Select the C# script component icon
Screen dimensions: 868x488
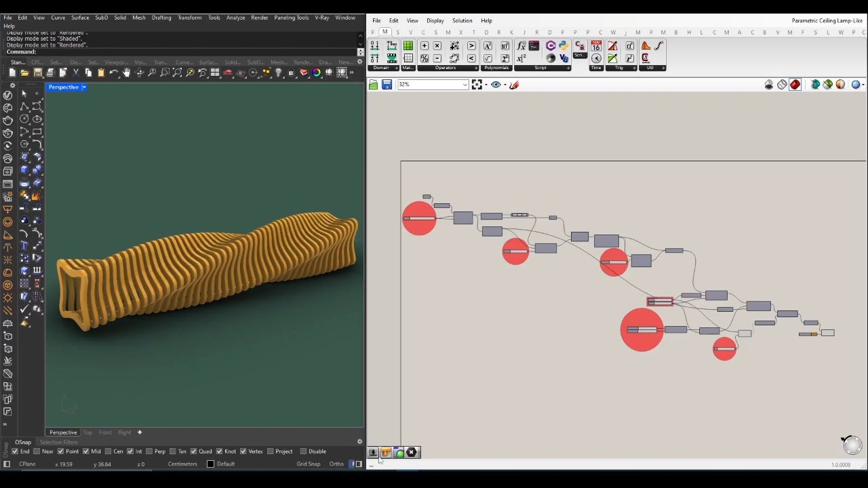550,45
